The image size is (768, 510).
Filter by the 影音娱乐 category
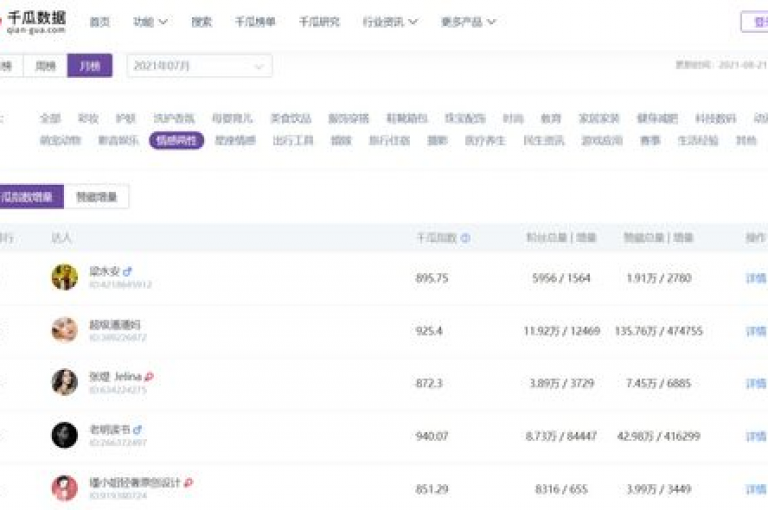tap(119, 141)
